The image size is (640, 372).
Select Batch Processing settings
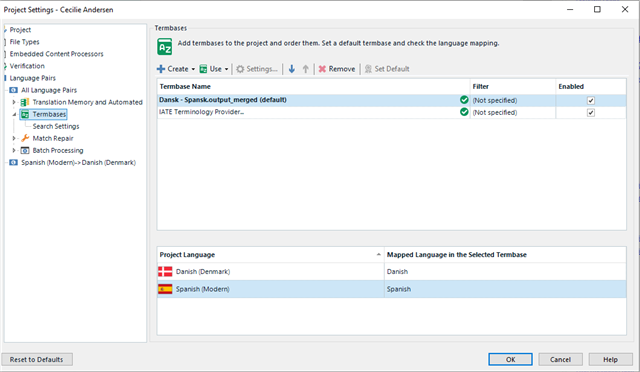pyautogui.click(x=58, y=150)
